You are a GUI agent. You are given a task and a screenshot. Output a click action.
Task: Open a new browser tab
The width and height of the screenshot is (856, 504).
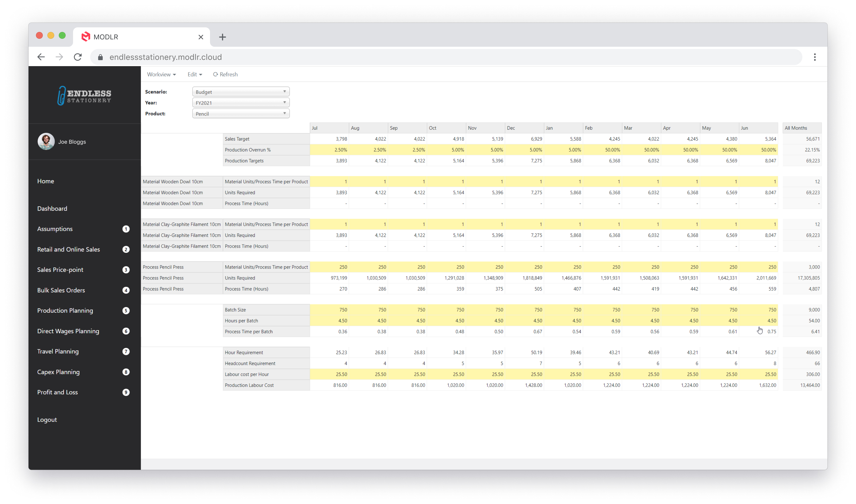[x=222, y=37]
